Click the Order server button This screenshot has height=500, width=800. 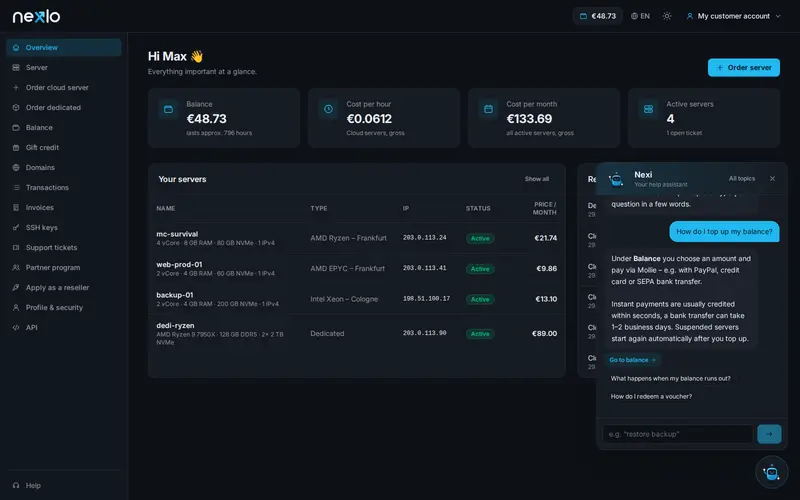(743, 67)
